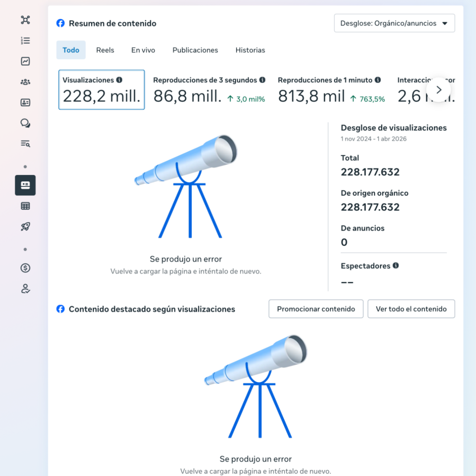
Task: Select the Reproducciones de 3 segundos metric
Action: [209, 90]
